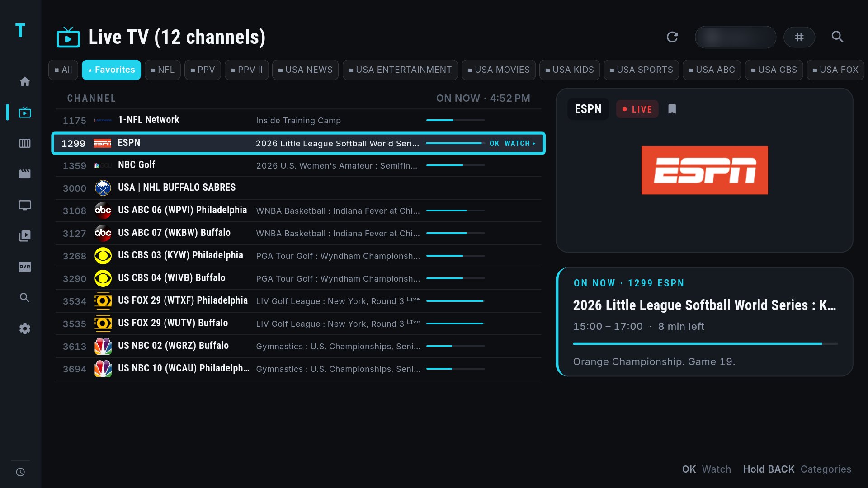Open Home from the sidebar
This screenshot has width=868, height=488.
[25, 81]
